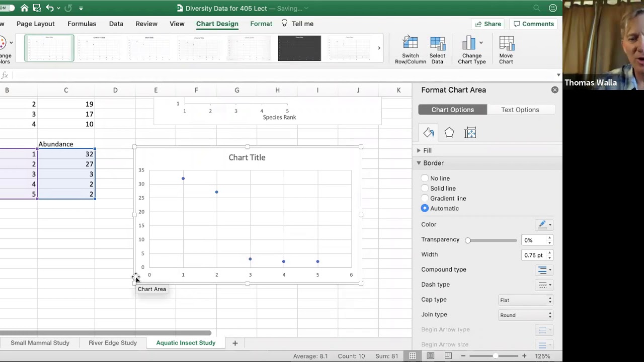Switch to the Data tab
The height and width of the screenshot is (362, 644).
116,24
